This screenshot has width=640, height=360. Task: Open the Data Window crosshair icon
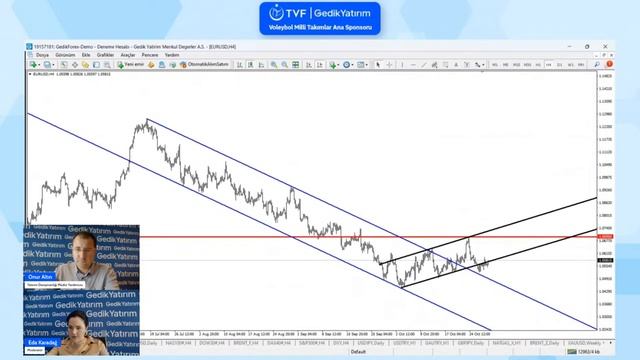point(75,64)
